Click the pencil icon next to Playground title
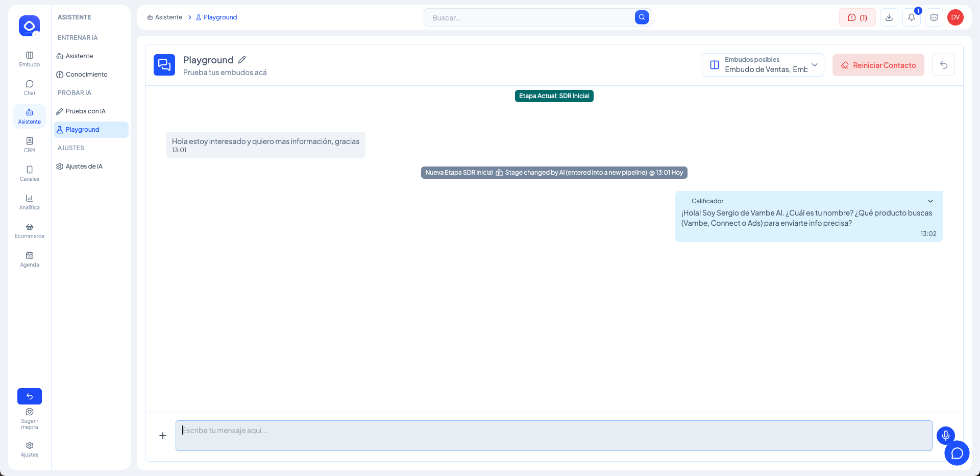The image size is (980, 476). click(x=242, y=60)
